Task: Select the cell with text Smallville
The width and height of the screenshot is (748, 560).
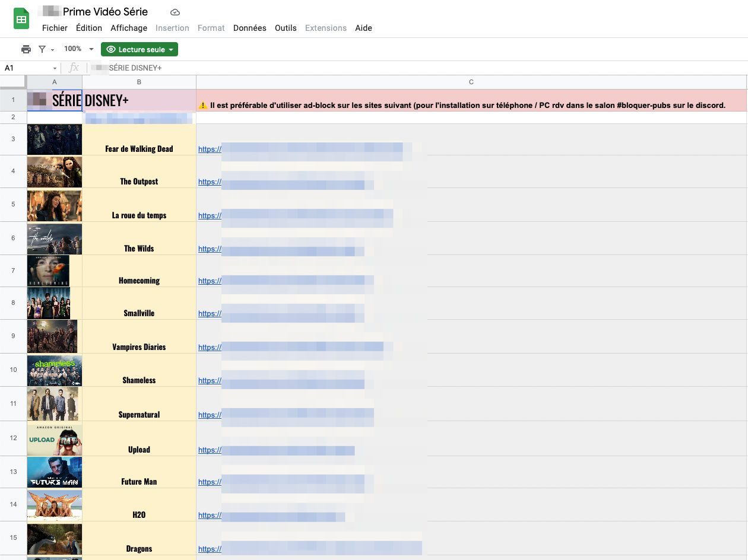Action: [x=139, y=303]
